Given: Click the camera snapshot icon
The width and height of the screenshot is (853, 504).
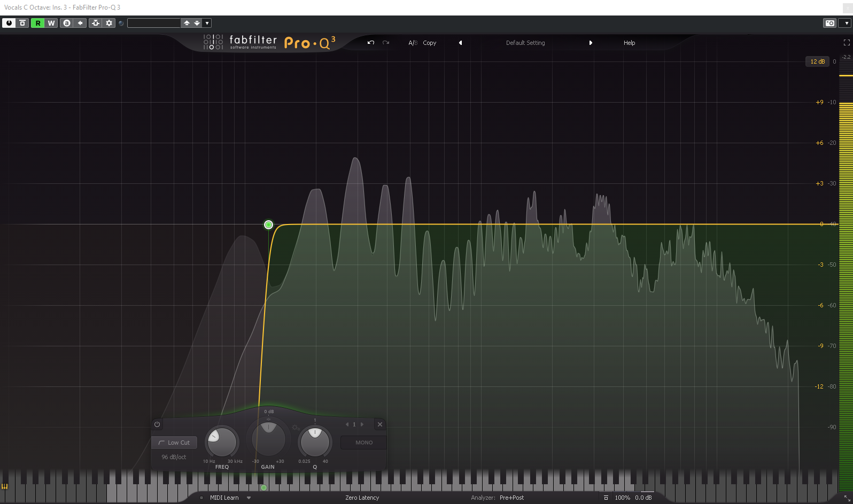Looking at the screenshot, I should pos(829,23).
